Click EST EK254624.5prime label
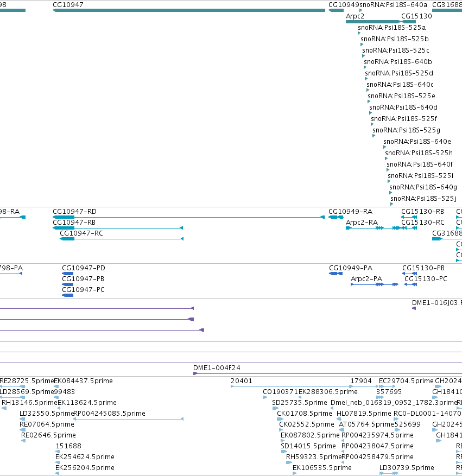The width and height of the screenshot is (462, 476). [85, 457]
